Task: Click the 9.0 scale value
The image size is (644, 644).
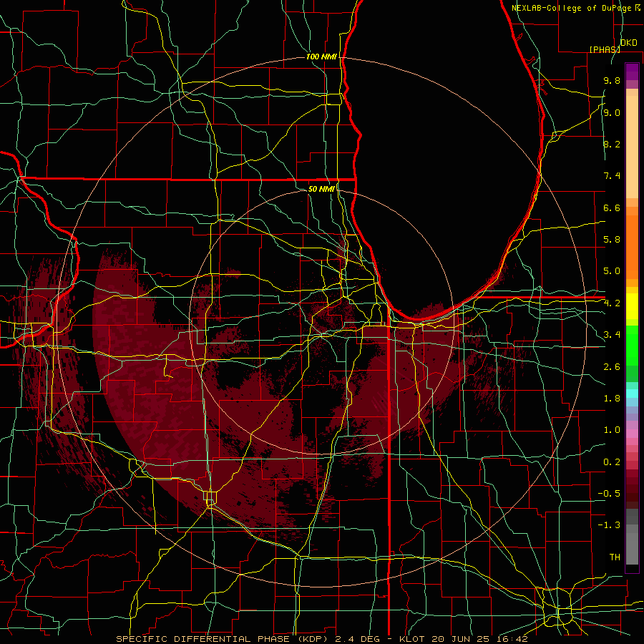Action: pyautogui.click(x=612, y=112)
